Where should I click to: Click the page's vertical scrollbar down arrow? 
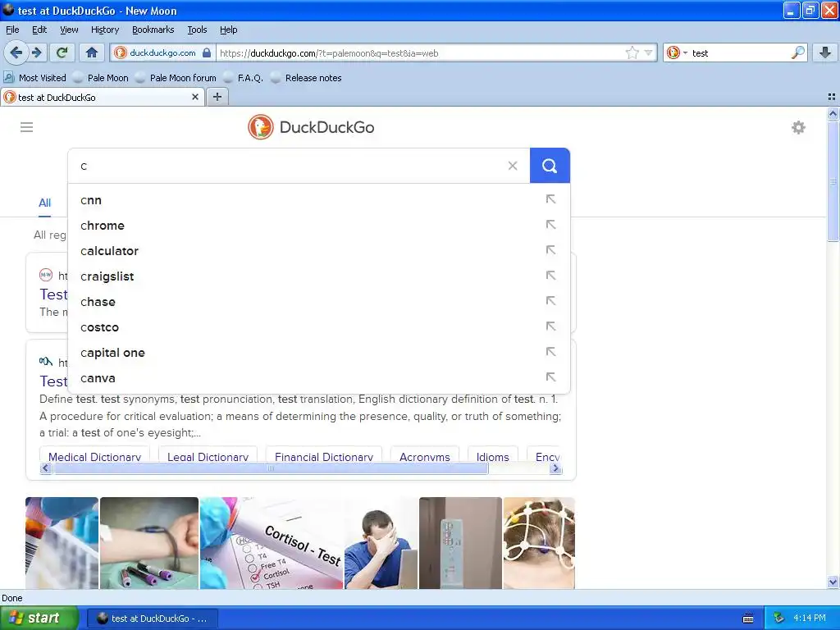point(833,582)
